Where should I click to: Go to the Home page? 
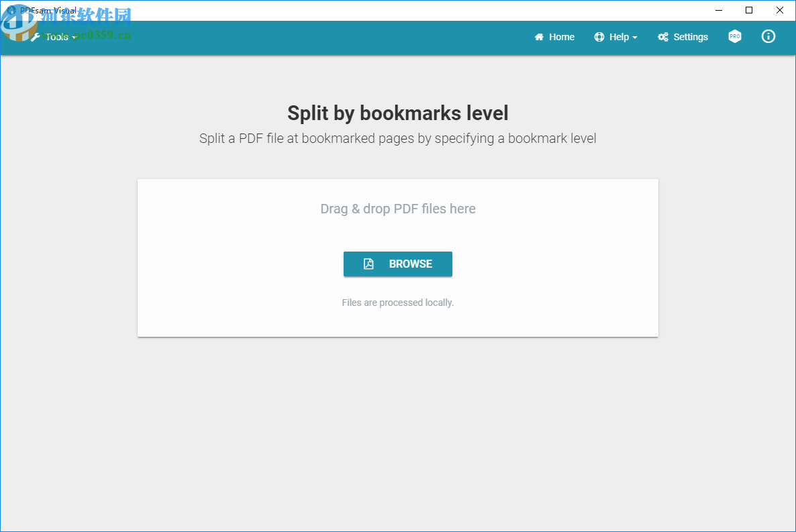coord(554,37)
